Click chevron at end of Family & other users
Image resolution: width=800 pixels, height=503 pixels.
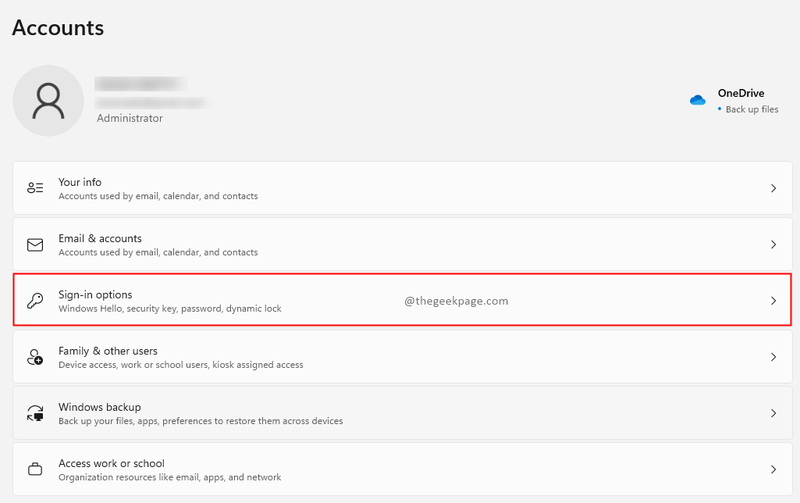coord(773,357)
